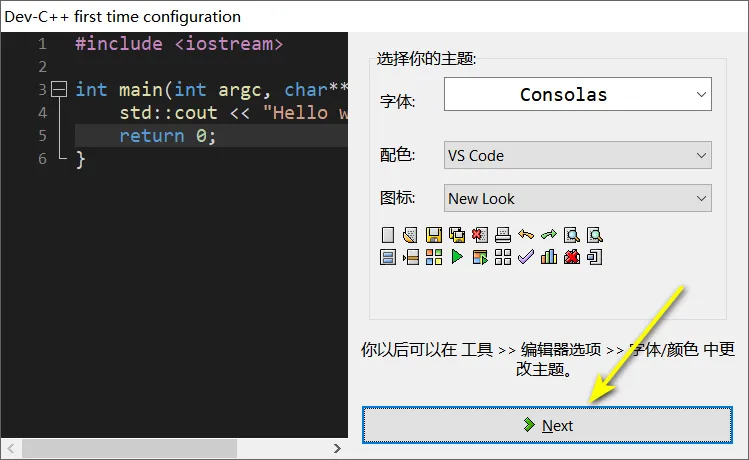This screenshot has height=460, width=749.
Task: Click the green run triangle icon
Action: tap(456, 257)
